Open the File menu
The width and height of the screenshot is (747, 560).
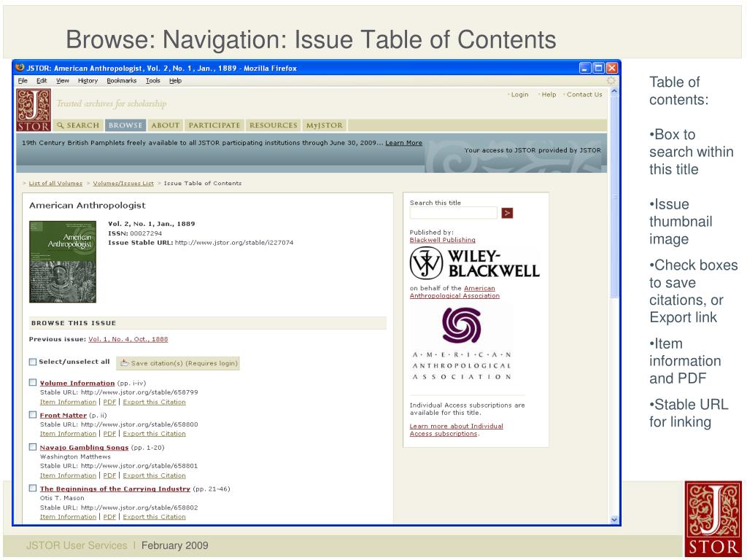tap(23, 80)
